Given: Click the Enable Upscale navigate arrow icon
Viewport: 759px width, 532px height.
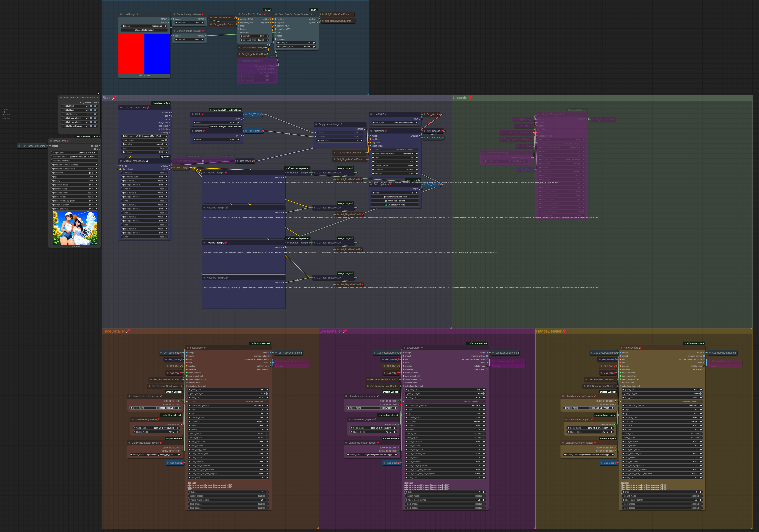Looking at the screenshot, I should pos(96,114).
